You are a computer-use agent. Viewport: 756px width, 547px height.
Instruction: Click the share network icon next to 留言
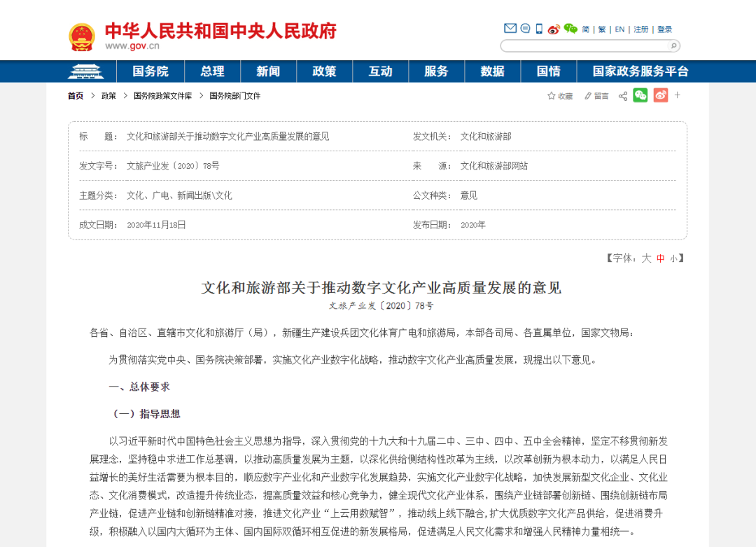[622, 95]
